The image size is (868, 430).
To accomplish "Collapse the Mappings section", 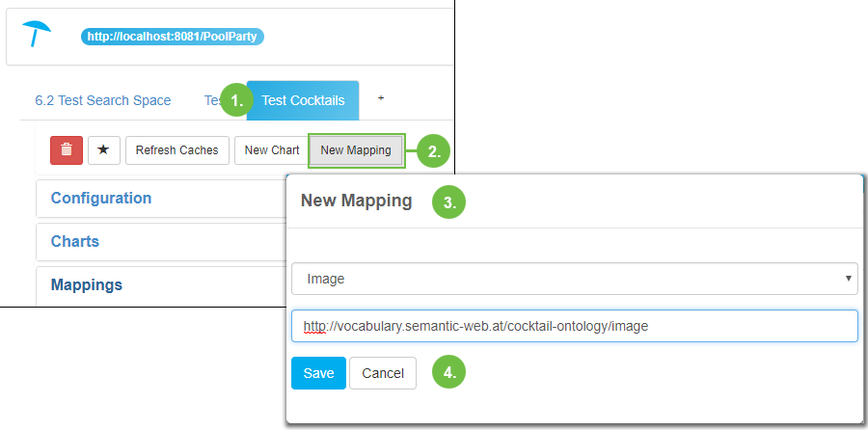I will click(87, 284).
